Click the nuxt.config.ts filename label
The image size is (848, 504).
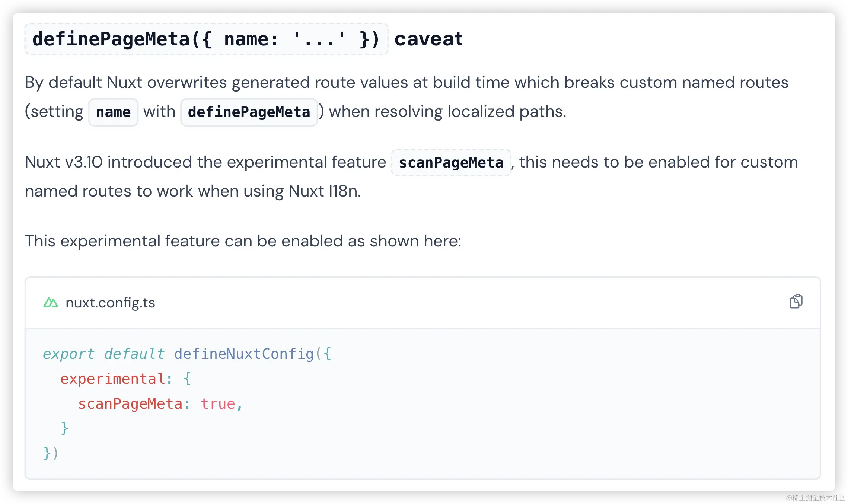(x=110, y=303)
